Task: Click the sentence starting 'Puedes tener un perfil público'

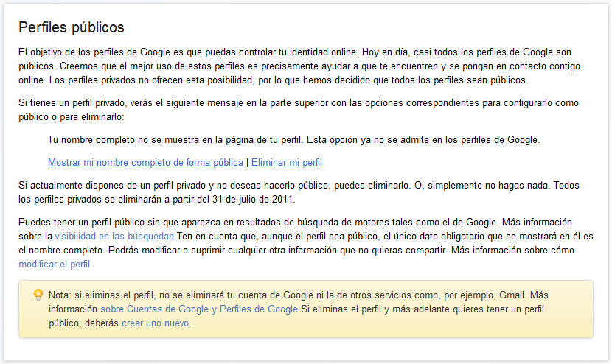Action: (x=258, y=222)
